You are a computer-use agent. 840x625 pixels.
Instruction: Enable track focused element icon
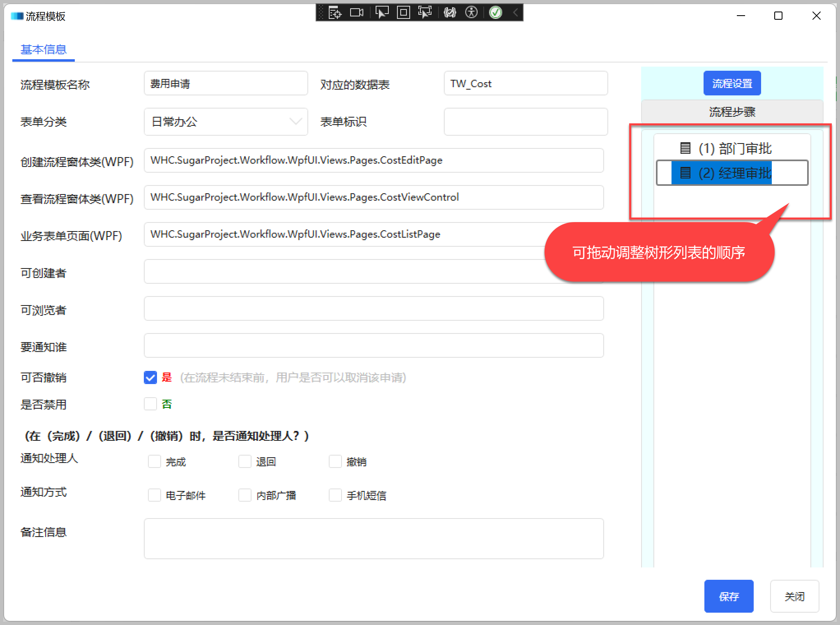click(x=425, y=13)
